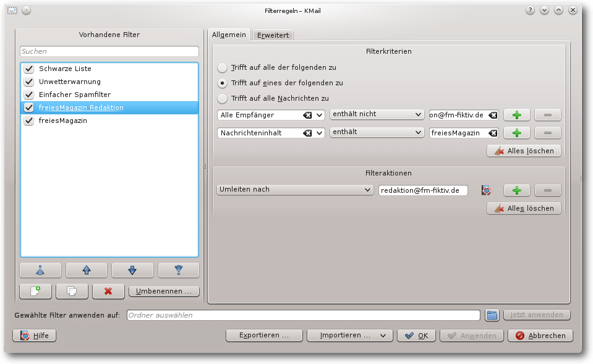
Task: Clear the Nachrichteninhalt field selection
Action: (307, 133)
